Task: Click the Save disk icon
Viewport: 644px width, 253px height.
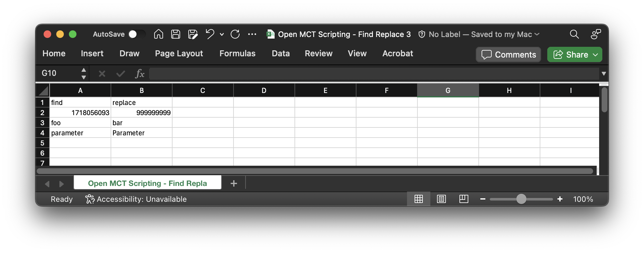Action: click(x=176, y=34)
